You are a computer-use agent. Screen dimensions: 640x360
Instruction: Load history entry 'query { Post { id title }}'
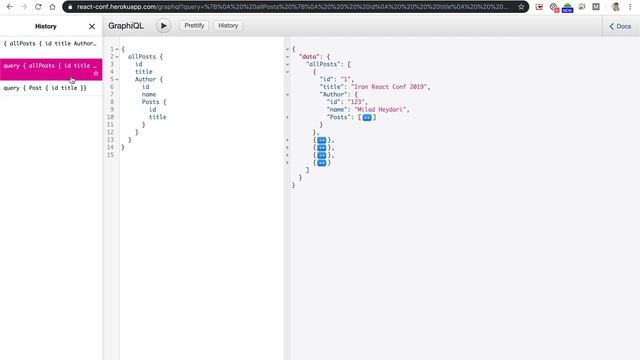click(51, 88)
